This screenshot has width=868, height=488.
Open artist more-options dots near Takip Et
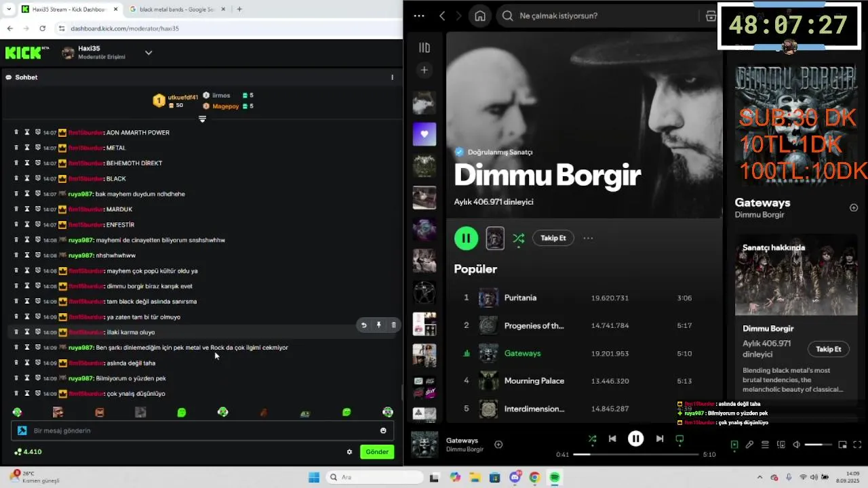[x=588, y=238]
